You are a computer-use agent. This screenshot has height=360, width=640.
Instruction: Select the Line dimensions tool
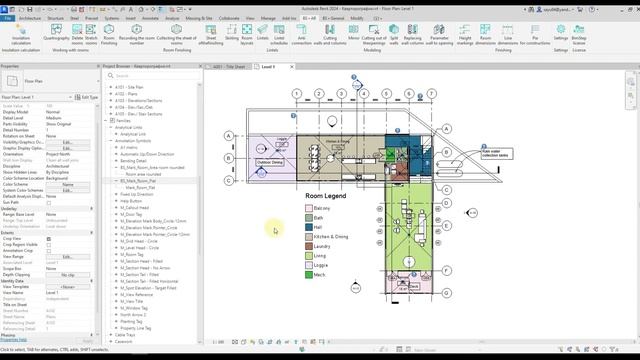coord(508,34)
